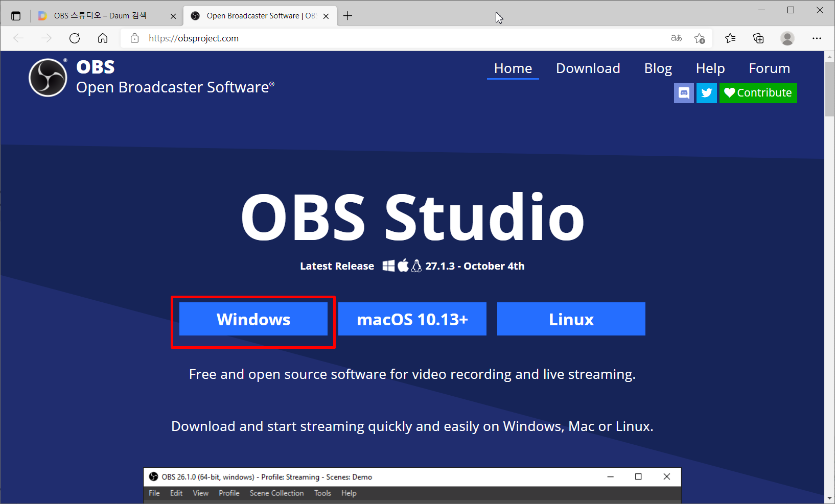
Task: Click View menu in OBS demo screenshot
Action: point(201,493)
